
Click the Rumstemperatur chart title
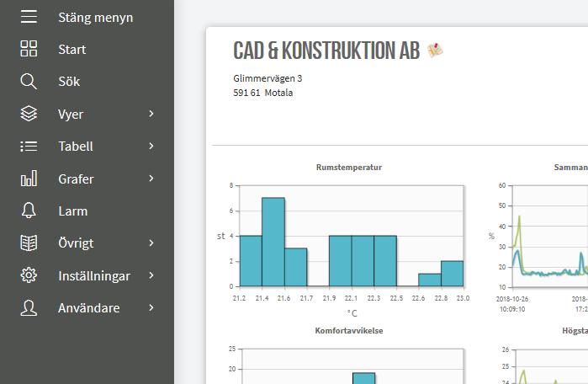[349, 168]
